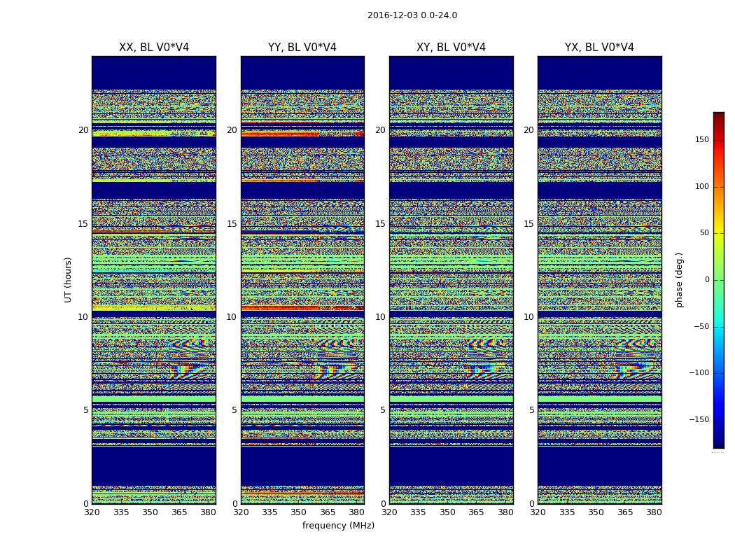Click the '20' hour tick of XX panel
The image size is (735, 560).
[83, 130]
